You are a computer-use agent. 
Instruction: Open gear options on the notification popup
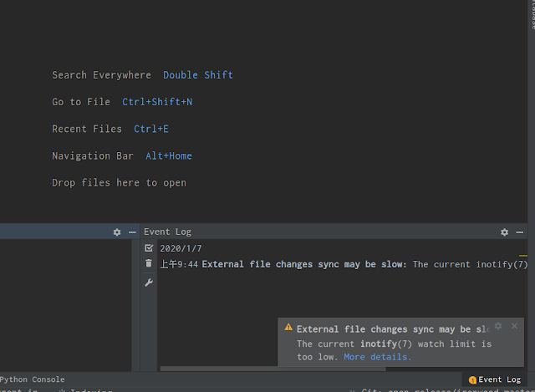tap(498, 326)
